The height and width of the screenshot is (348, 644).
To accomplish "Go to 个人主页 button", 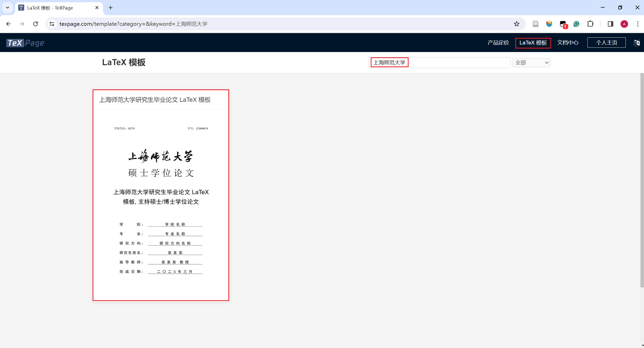I will (x=606, y=42).
